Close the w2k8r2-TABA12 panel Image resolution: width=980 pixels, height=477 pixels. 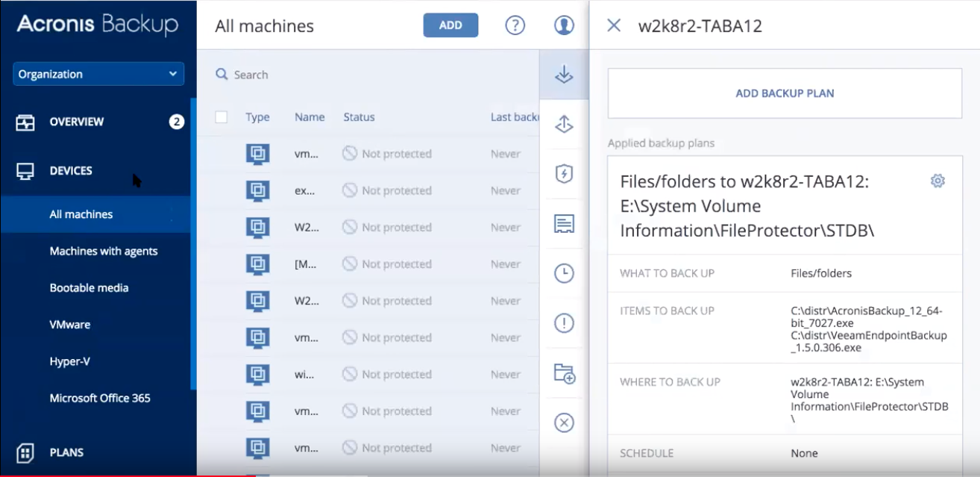tap(614, 25)
